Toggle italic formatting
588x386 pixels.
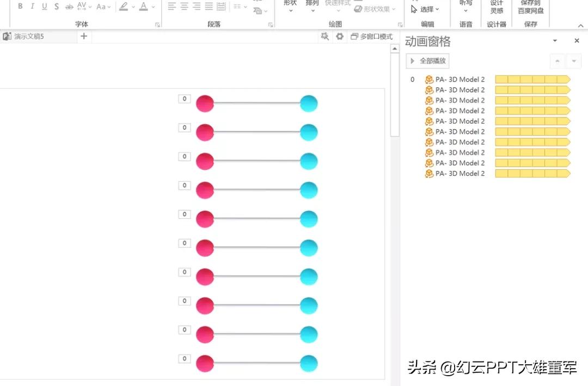pyautogui.click(x=32, y=6)
